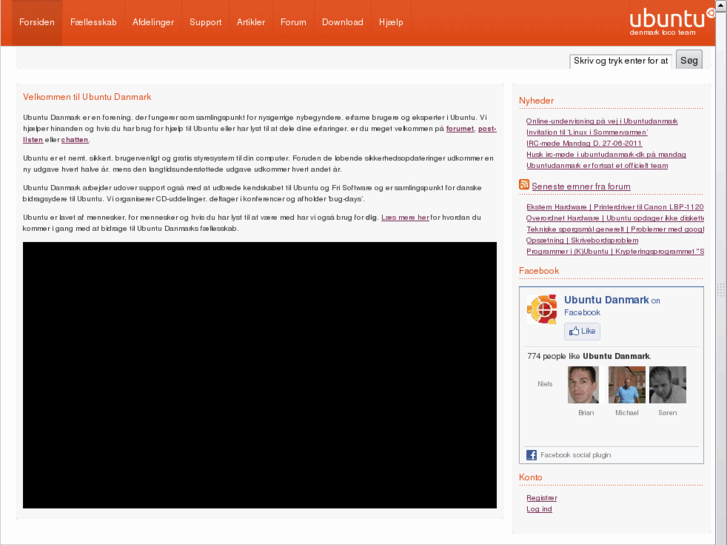Click the scrollbar up arrow
727x545 pixels.
721,5
